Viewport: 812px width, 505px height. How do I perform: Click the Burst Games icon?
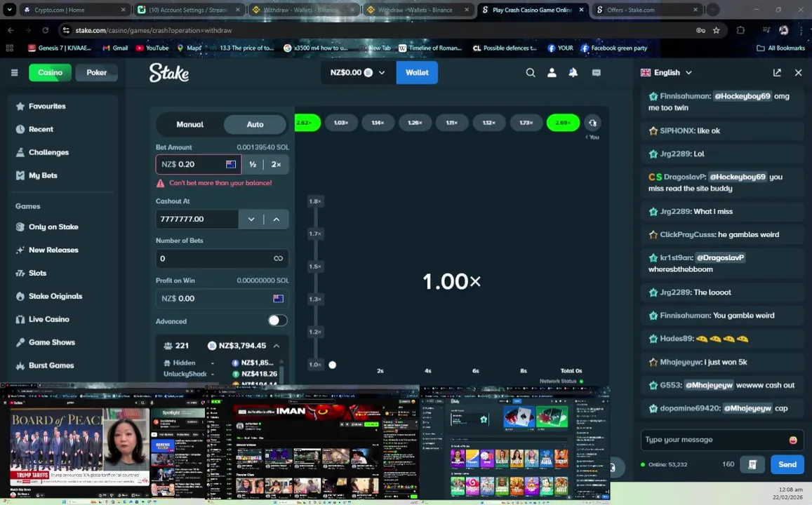tap(20, 365)
